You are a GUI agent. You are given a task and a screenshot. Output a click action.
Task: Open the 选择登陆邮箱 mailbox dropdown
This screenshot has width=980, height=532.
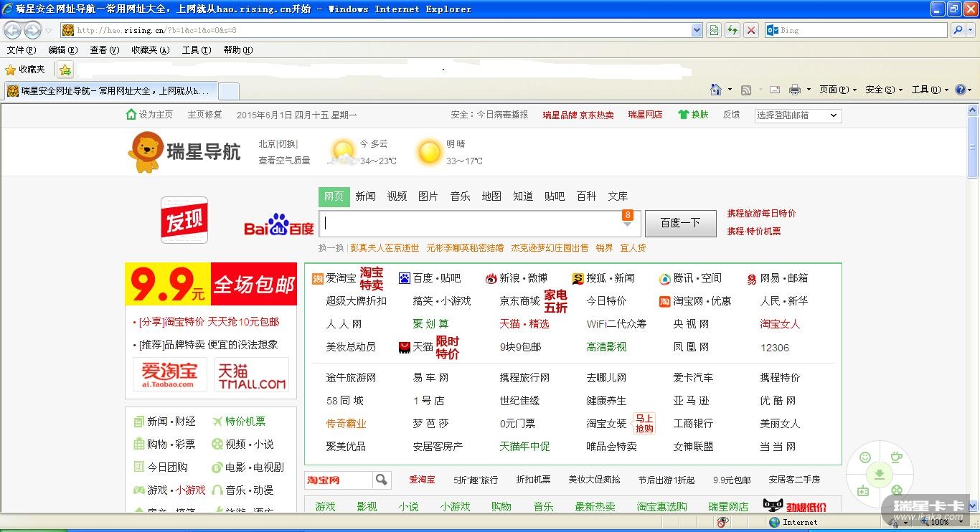798,115
